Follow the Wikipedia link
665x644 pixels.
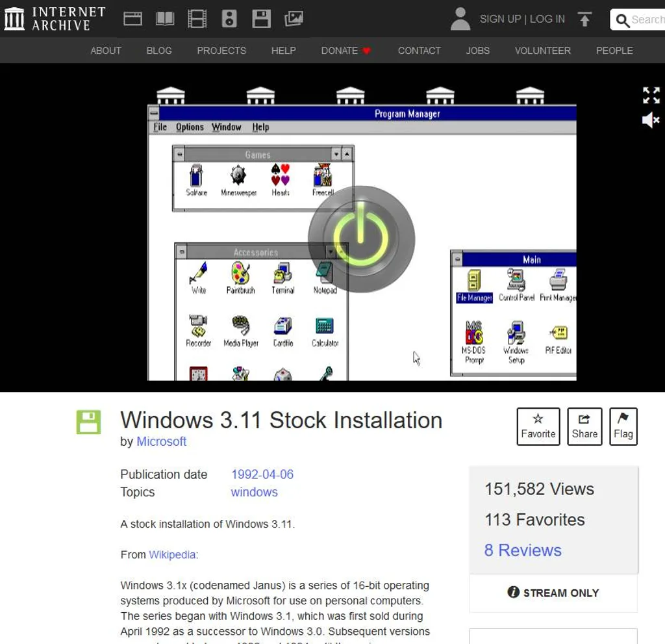(172, 555)
